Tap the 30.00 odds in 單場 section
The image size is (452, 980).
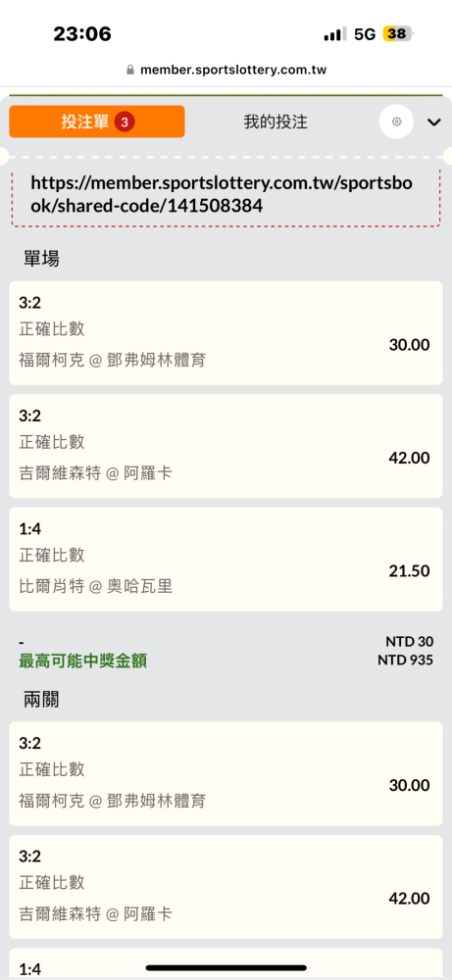tap(410, 345)
